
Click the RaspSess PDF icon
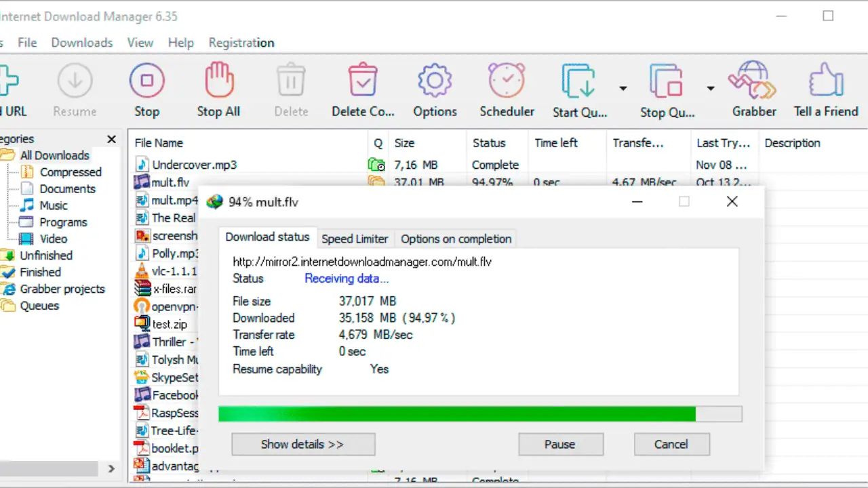[x=142, y=413]
